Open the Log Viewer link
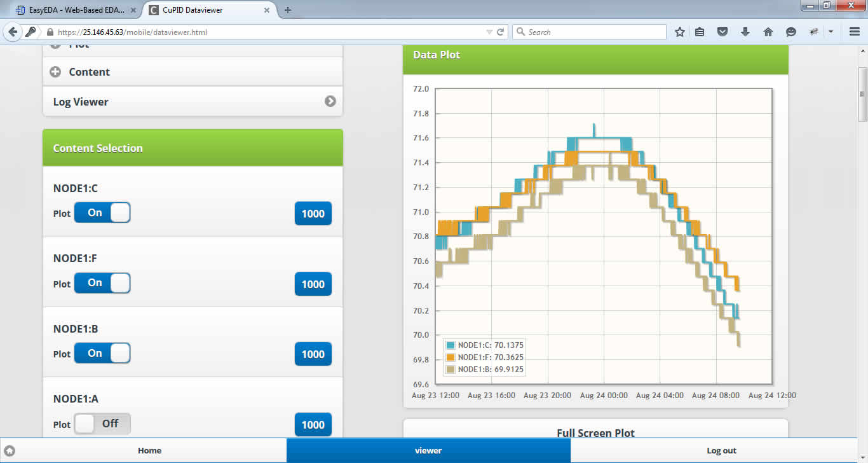This screenshot has height=463, width=868. click(x=193, y=102)
